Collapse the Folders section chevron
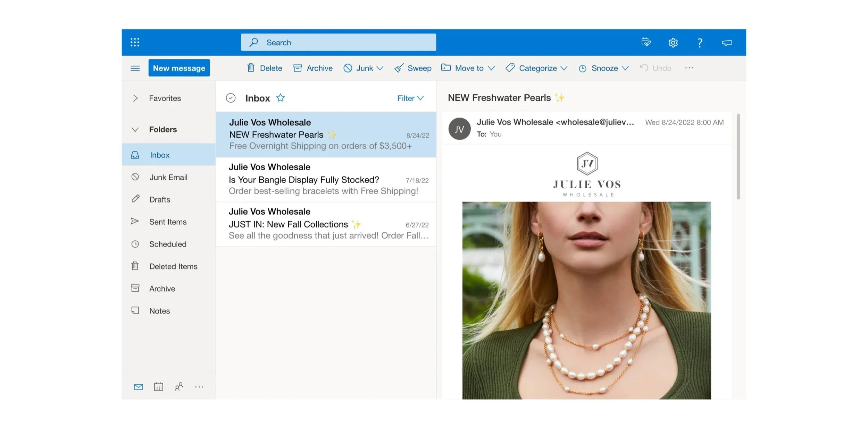The height and width of the screenshot is (429, 868). pyautogui.click(x=135, y=129)
